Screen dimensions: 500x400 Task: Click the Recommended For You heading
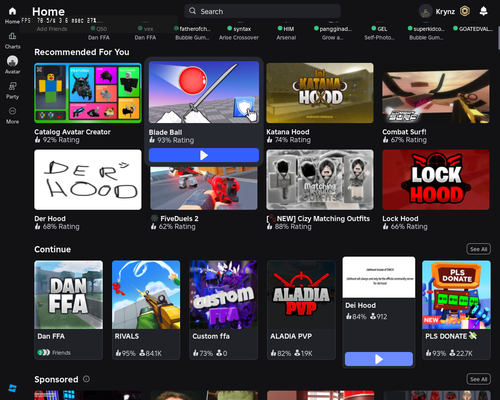tap(82, 52)
